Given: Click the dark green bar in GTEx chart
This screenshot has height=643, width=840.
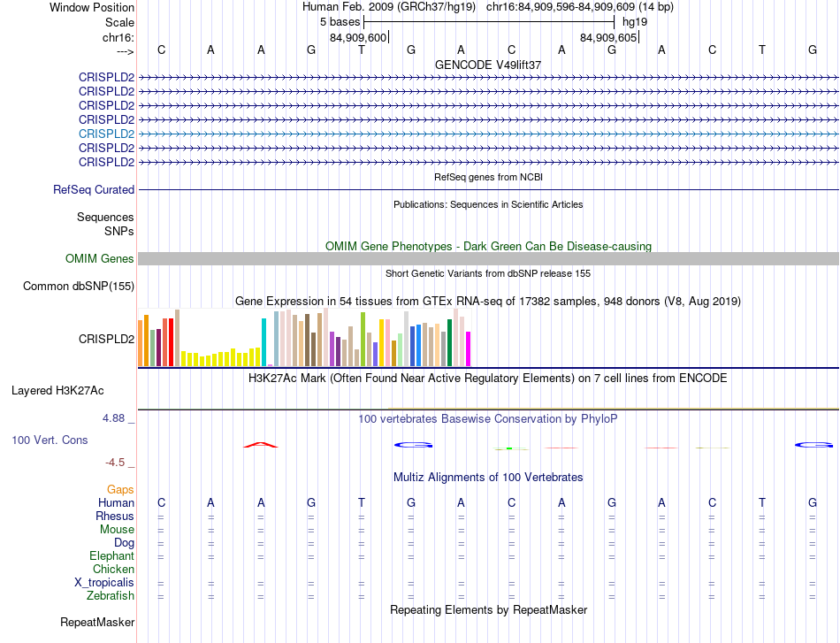Looking at the screenshot, I should 449,343.
